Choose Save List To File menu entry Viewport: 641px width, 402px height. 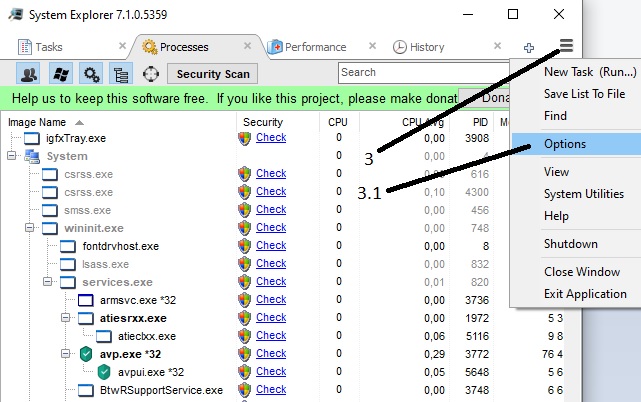pyautogui.click(x=584, y=94)
